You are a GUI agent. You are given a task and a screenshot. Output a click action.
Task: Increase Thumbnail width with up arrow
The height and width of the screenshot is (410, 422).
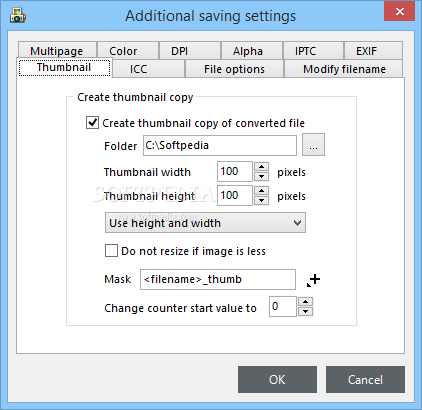click(x=262, y=167)
